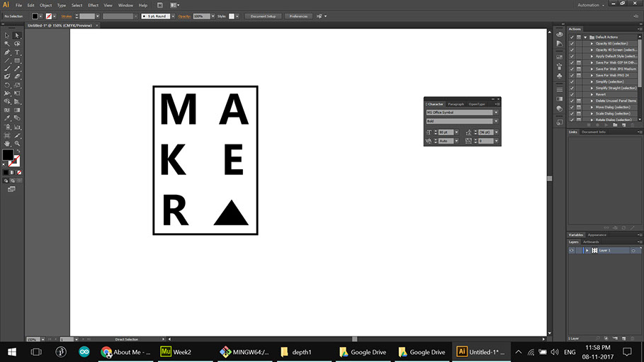Toggle dialog box for Move Dialog action

(579, 107)
